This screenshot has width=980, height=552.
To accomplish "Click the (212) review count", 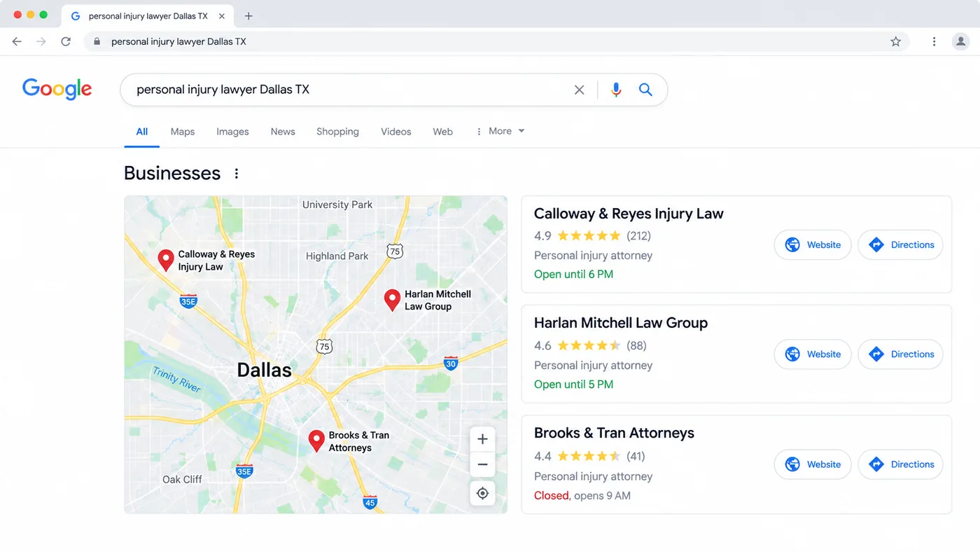I will (638, 235).
